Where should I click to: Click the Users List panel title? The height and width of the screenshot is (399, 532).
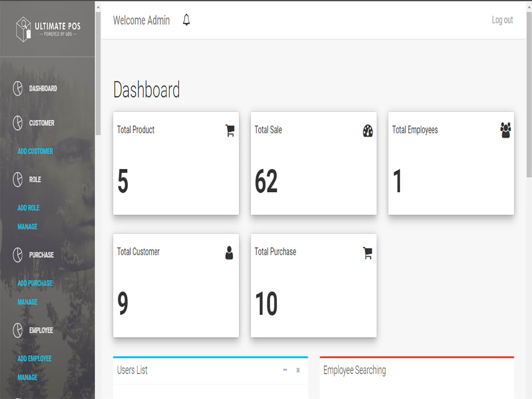(x=132, y=370)
